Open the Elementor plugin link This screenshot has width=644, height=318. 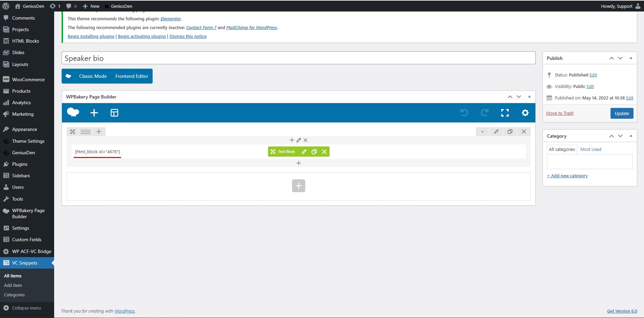pos(171,19)
